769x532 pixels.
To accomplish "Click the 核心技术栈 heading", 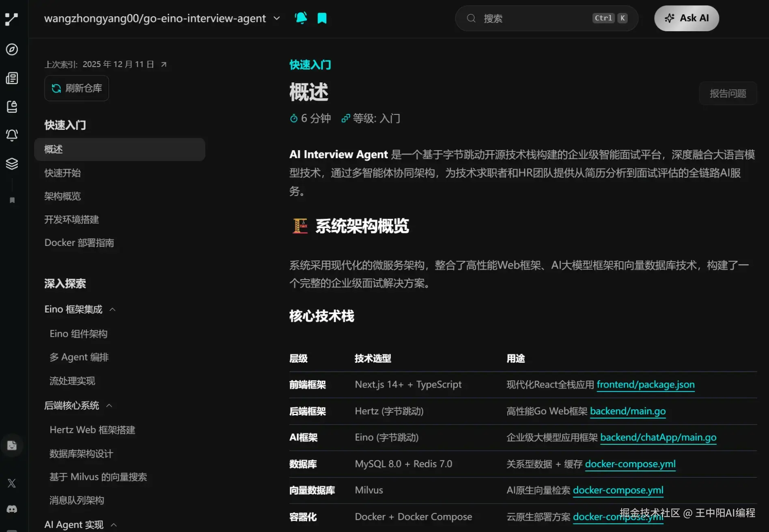I will (322, 316).
